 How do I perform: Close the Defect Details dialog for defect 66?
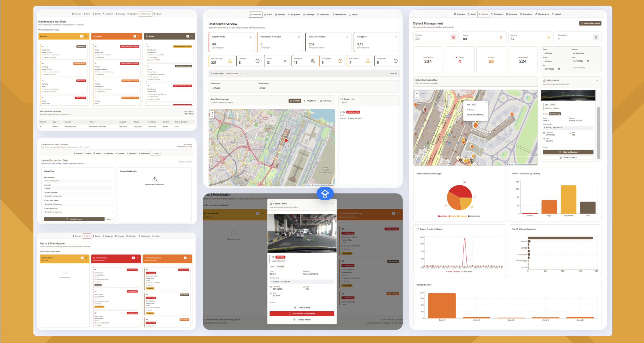tap(332, 204)
